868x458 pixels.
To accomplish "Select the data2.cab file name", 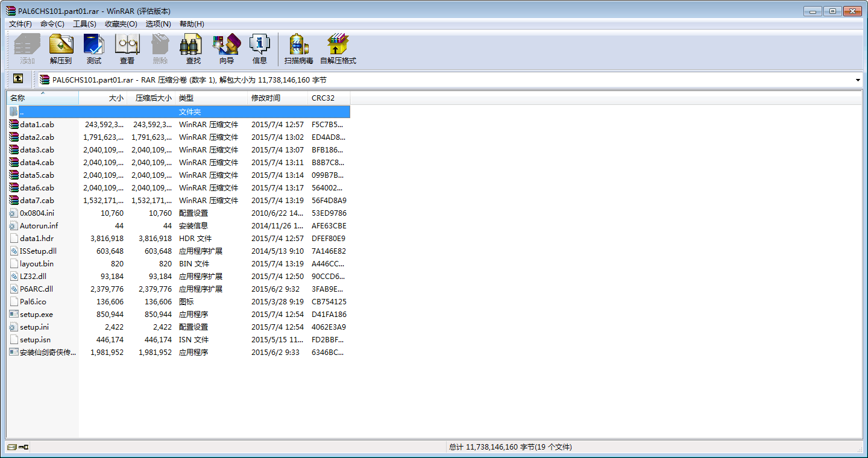I will coord(37,137).
